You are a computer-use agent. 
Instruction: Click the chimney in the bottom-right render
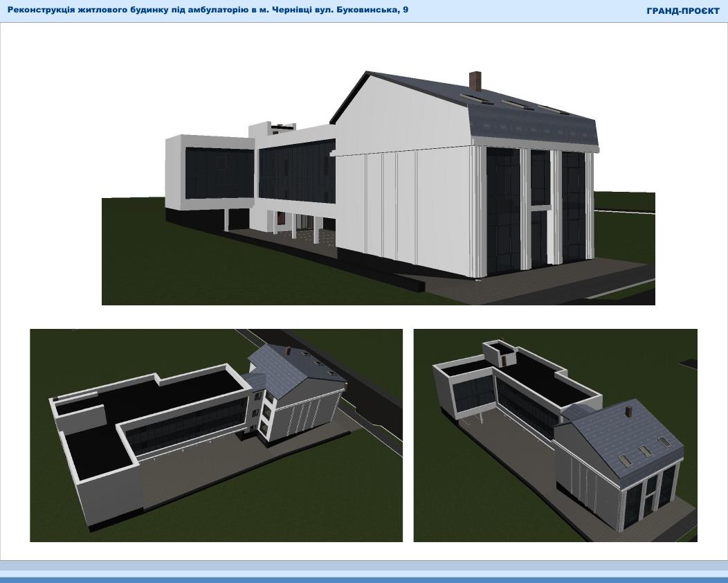628,411
